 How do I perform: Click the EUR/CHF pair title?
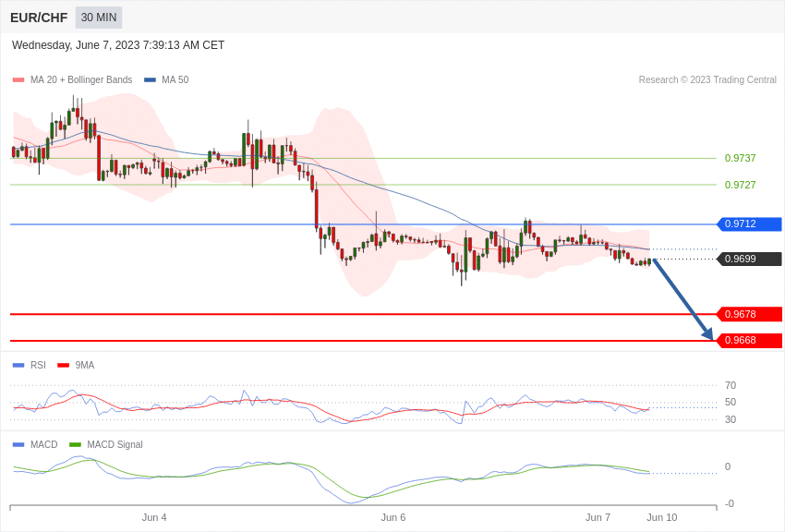[39, 18]
